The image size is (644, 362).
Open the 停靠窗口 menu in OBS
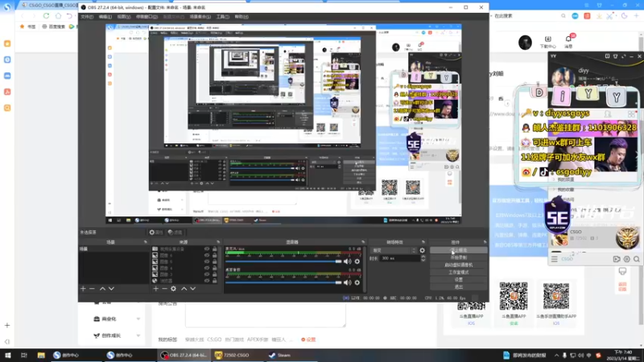tap(147, 17)
